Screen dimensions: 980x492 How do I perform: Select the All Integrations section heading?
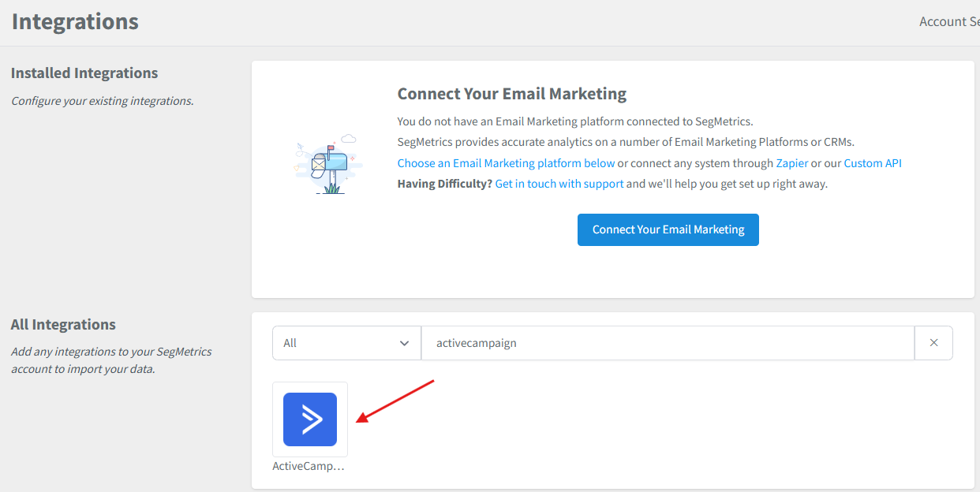click(x=63, y=325)
